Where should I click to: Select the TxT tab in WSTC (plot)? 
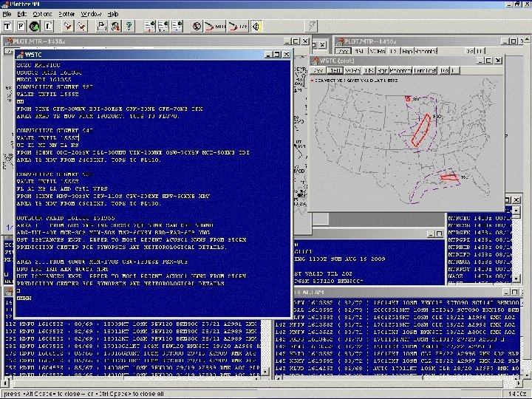coord(335,70)
